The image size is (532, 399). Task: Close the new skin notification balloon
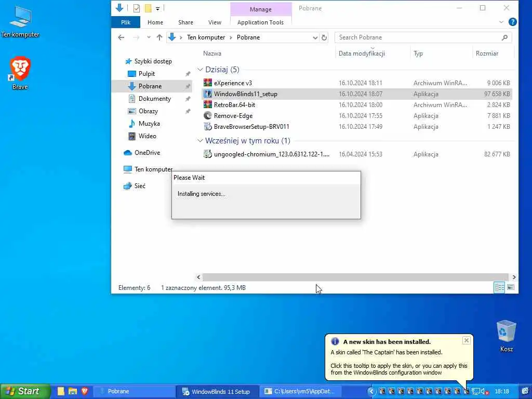467,340
